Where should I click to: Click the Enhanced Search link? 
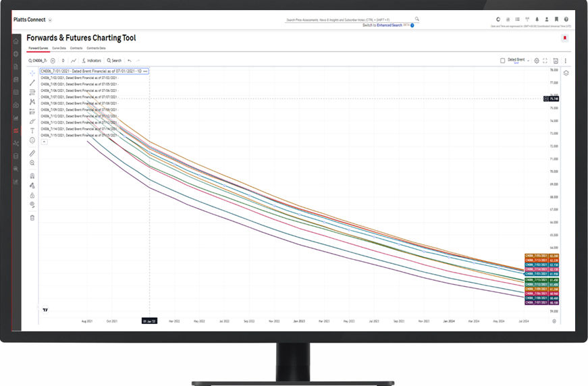[x=389, y=25]
